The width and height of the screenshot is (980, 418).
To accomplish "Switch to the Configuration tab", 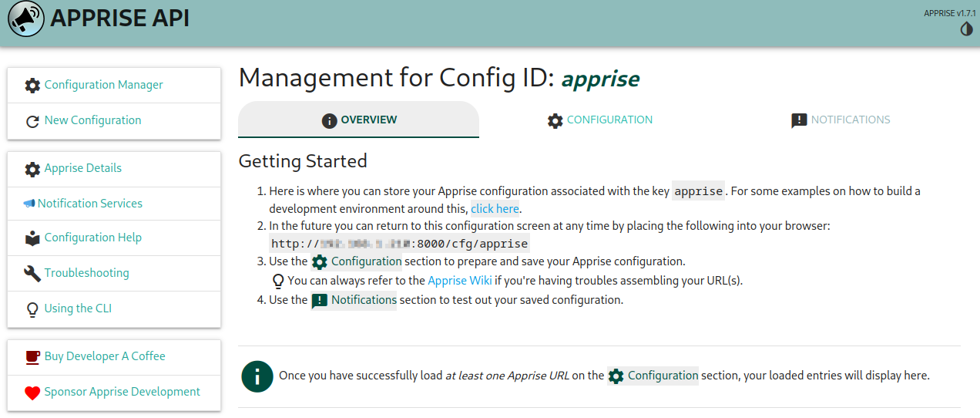I will [599, 120].
